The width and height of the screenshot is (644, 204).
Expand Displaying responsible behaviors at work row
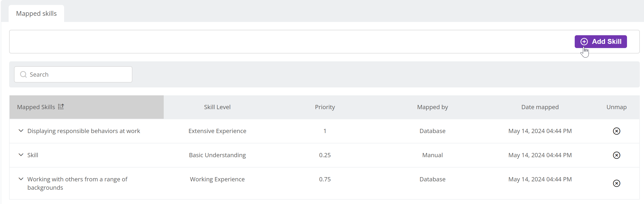pyautogui.click(x=21, y=131)
